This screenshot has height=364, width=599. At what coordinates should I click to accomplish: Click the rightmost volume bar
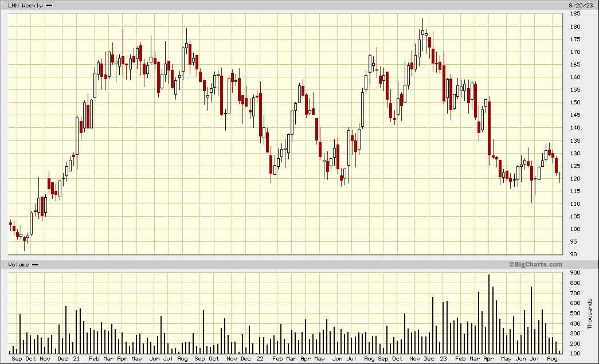pos(559,353)
